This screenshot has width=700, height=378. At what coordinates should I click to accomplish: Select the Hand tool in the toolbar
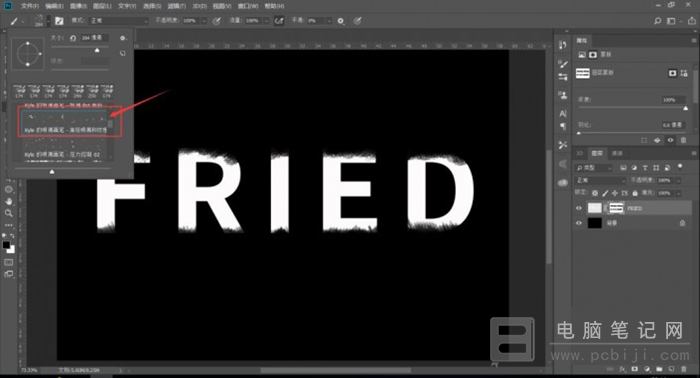[8, 201]
